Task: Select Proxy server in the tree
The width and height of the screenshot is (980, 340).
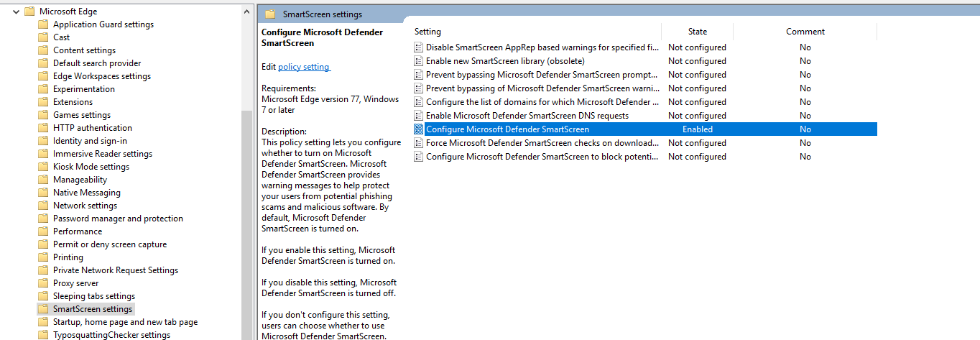Action: (76, 283)
